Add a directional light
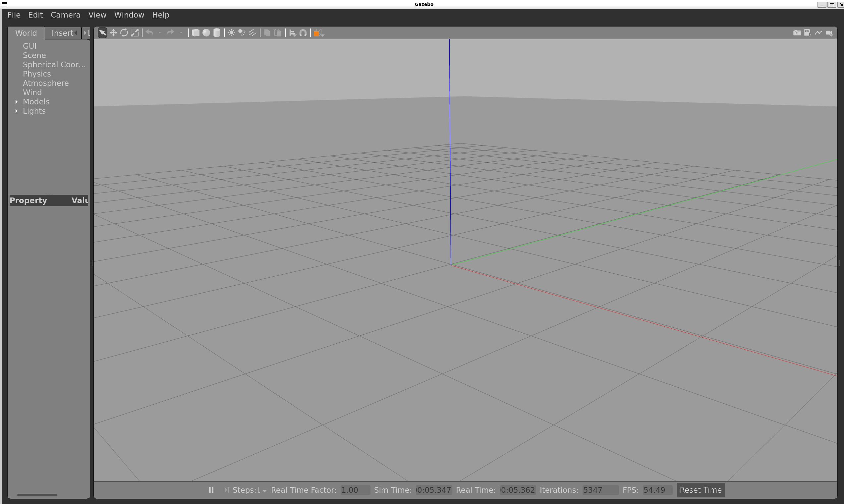This screenshot has width=844, height=504. click(x=253, y=33)
